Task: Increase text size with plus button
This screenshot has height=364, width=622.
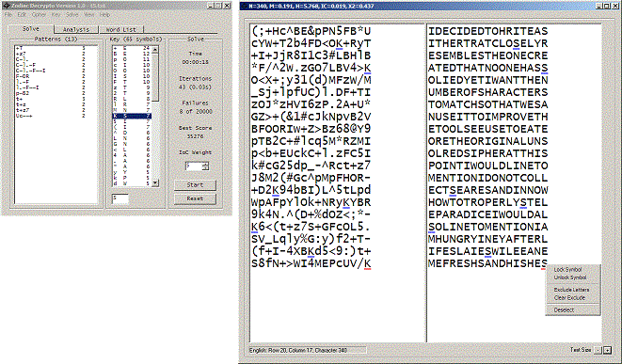Action: coord(607,350)
